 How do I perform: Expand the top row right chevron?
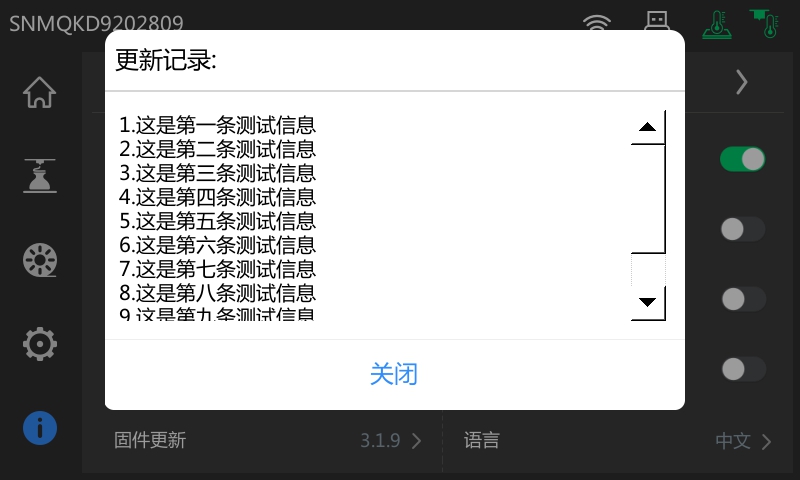pos(742,82)
